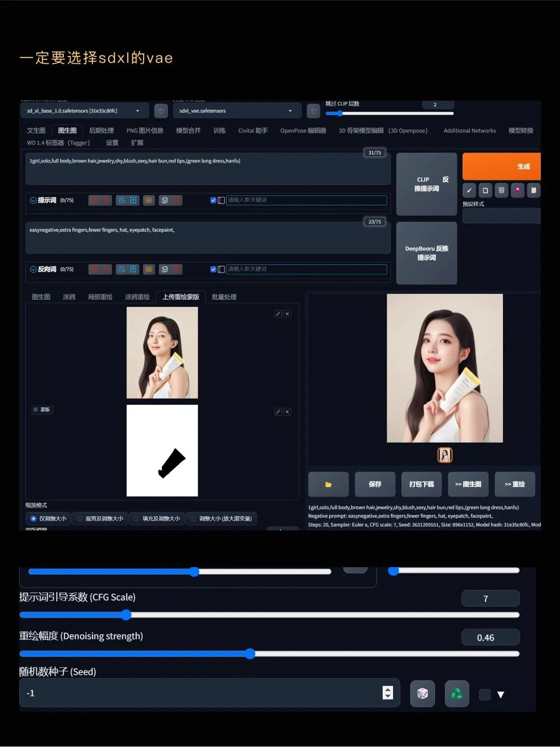Image resolution: width=560 pixels, height=747 pixels.
Task: Click the 打包下载 button
Action: click(422, 484)
